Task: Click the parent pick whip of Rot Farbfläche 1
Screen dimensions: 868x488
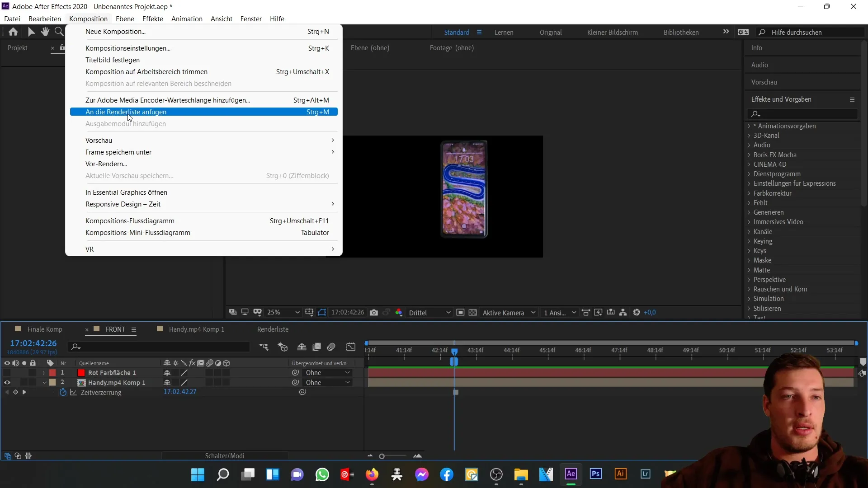Action: pos(295,373)
